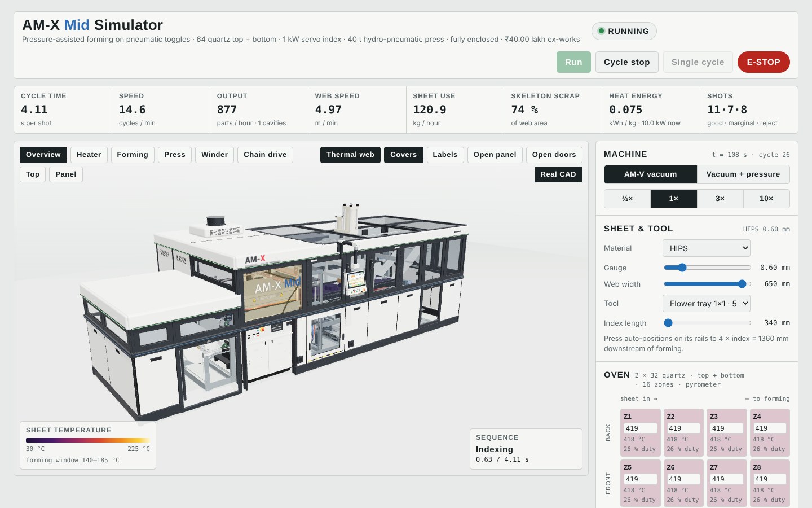Switch to the Press view tab
Screen dimensions: 812x508
[x=175, y=155]
